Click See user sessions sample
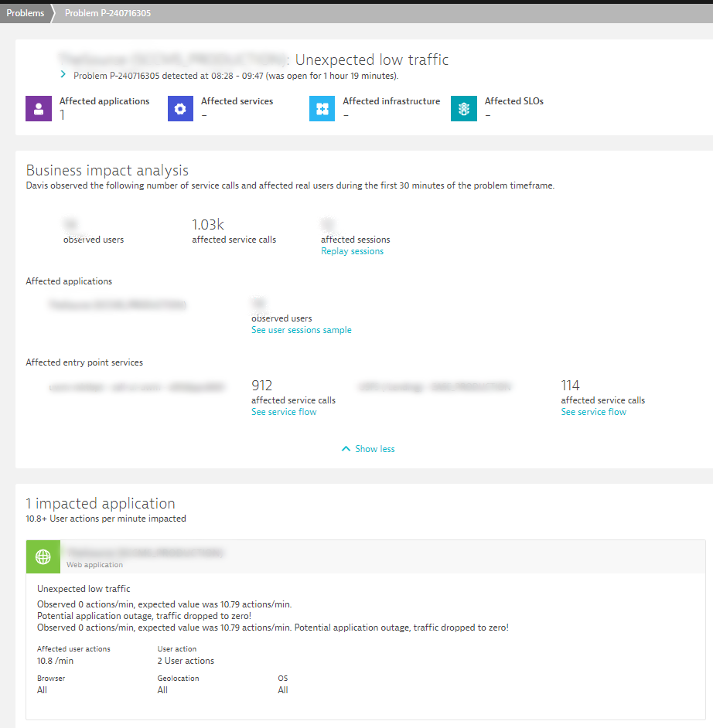 (301, 329)
